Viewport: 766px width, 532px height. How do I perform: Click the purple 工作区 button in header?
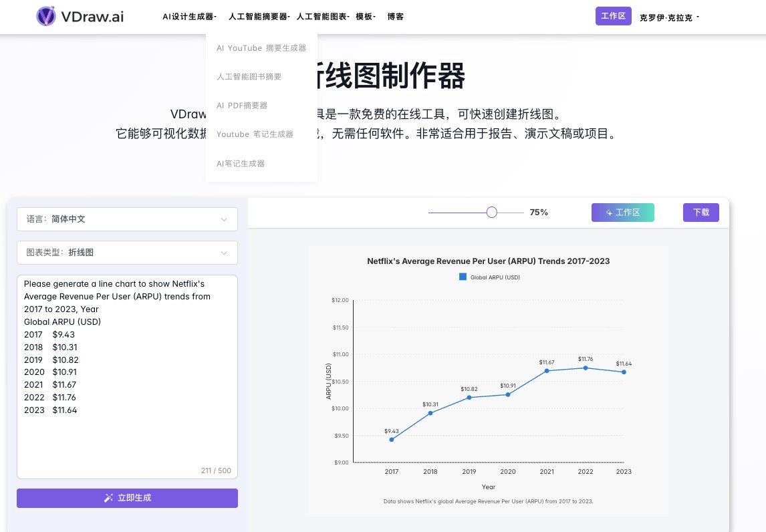pyautogui.click(x=613, y=16)
